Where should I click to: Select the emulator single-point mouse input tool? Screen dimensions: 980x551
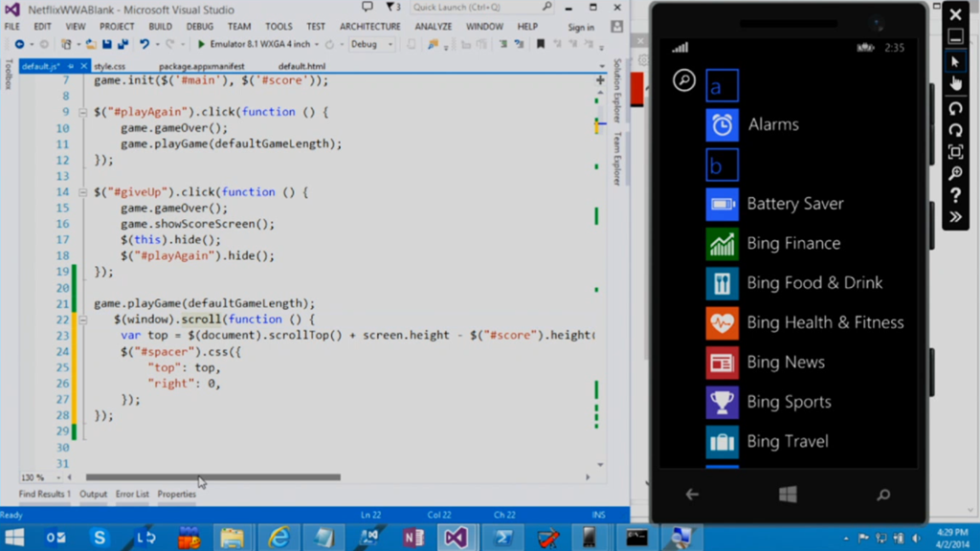coord(955,61)
